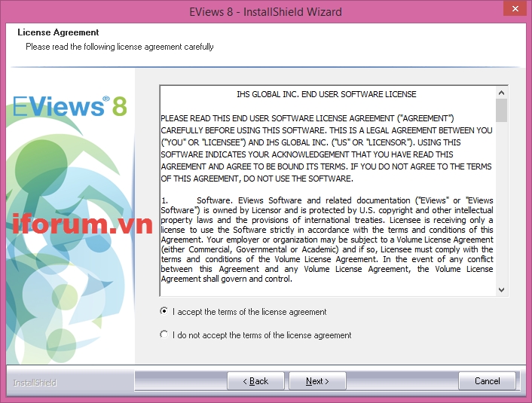532x403 pixels.
Task: Click 'Please read the following license agreement carefully'
Action: 119,47
